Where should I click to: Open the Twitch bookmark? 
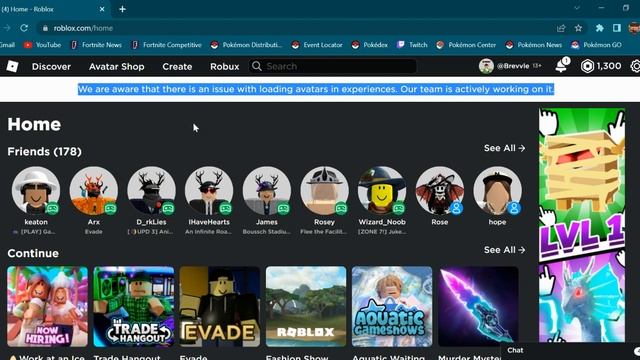click(412, 45)
